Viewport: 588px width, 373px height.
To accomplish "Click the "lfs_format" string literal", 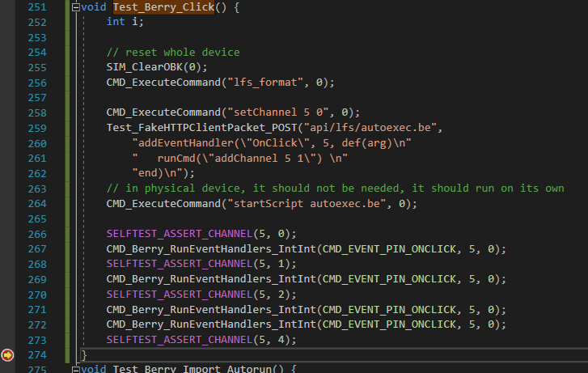I will click(x=265, y=83).
